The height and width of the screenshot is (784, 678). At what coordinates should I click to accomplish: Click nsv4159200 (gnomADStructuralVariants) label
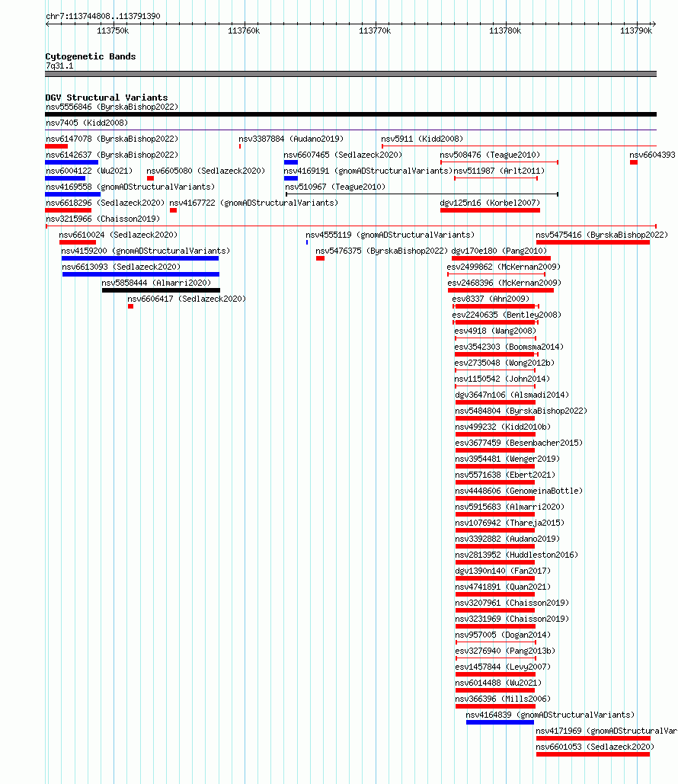[x=146, y=251]
